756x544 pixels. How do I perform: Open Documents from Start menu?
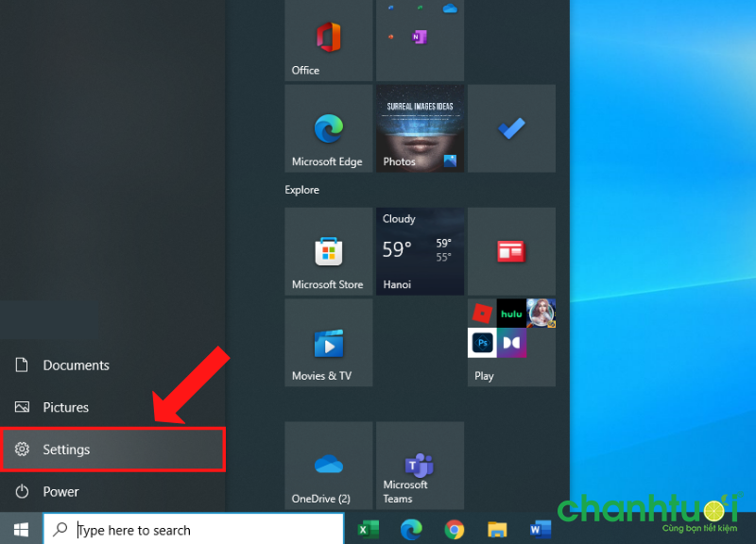tap(112, 365)
